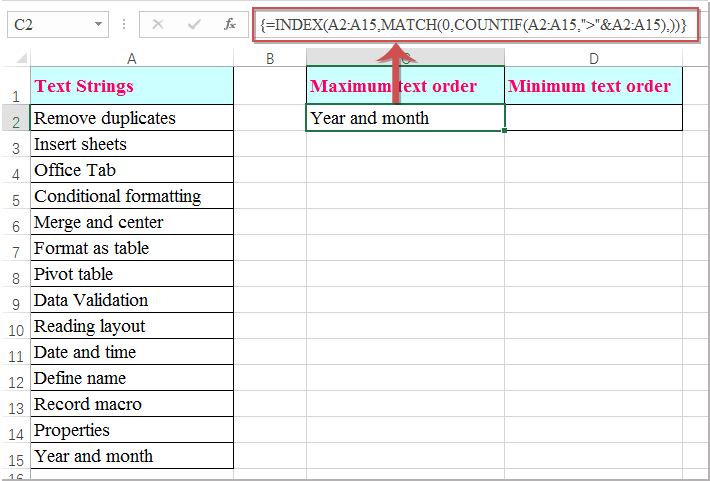Image resolution: width=710 pixels, height=481 pixels.
Task: Click the Cancel (X) formula bar icon
Action: (x=159, y=23)
